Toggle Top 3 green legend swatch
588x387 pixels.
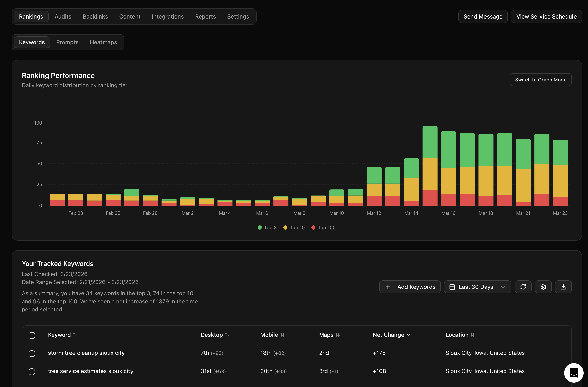260,227
